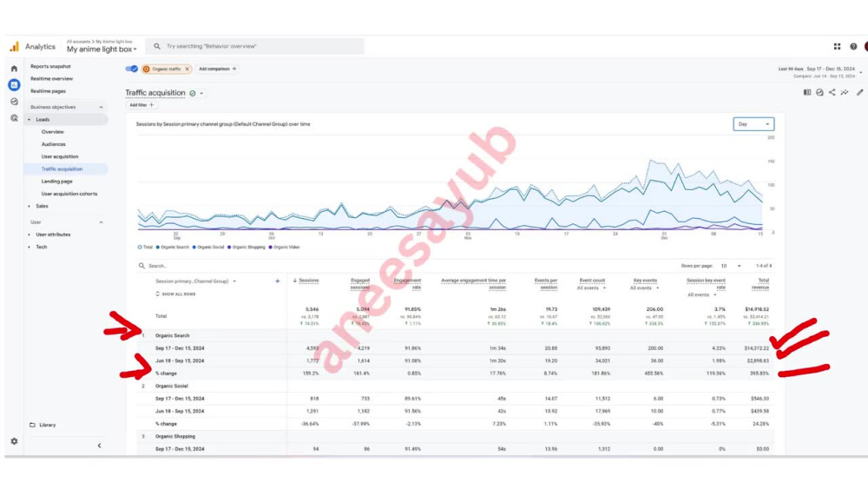Image resolution: width=868 pixels, height=489 pixels.
Task: Open dropdown arrow beside Traffic acquisition title
Action: (201, 94)
